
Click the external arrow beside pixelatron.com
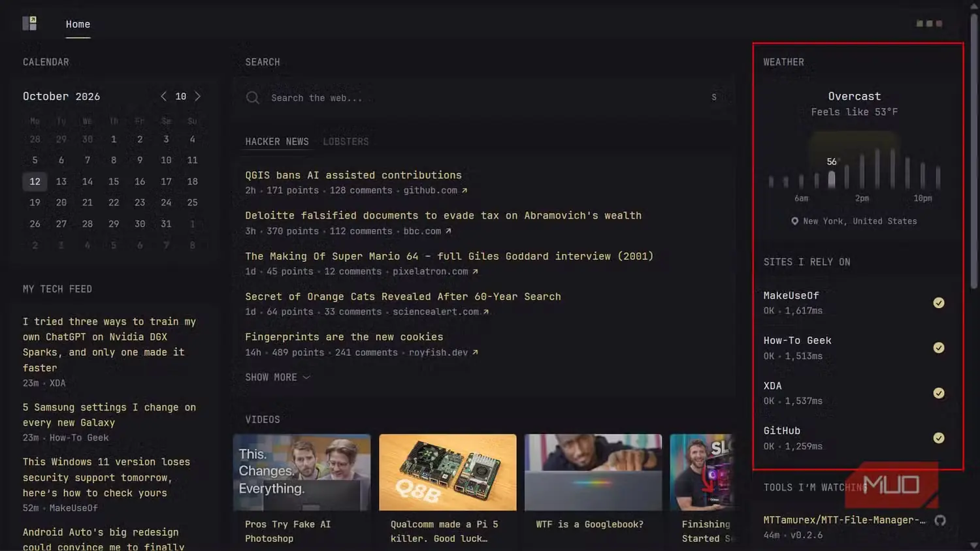tap(475, 272)
